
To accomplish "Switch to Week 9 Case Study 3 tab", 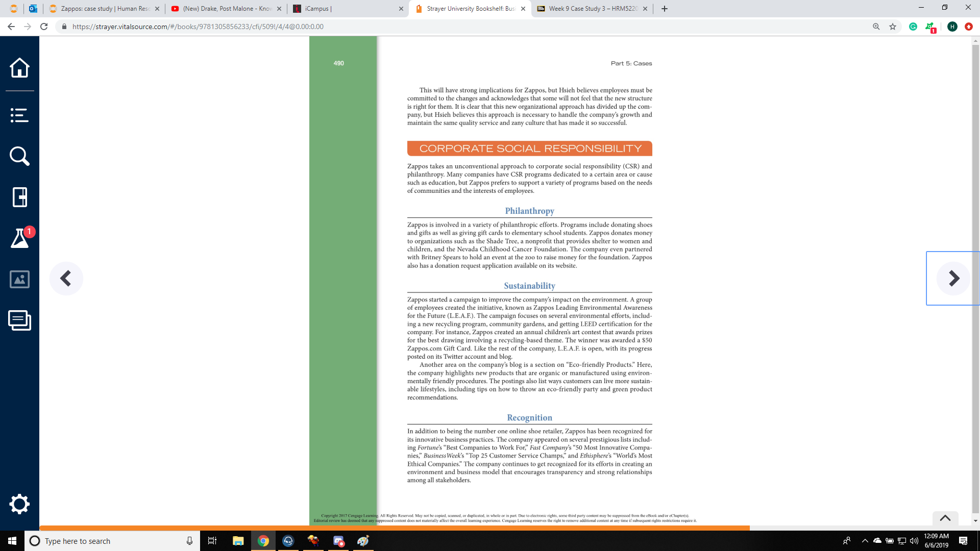I will [x=592, y=9].
